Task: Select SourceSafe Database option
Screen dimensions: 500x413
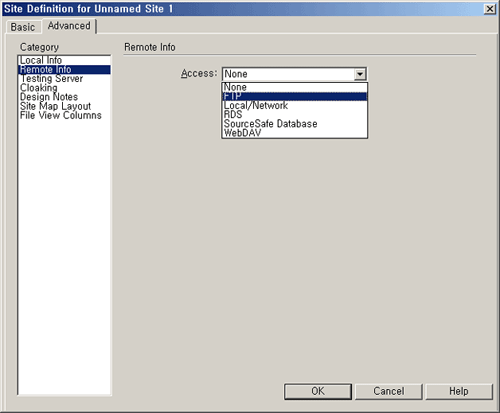Action: (295, 124)
